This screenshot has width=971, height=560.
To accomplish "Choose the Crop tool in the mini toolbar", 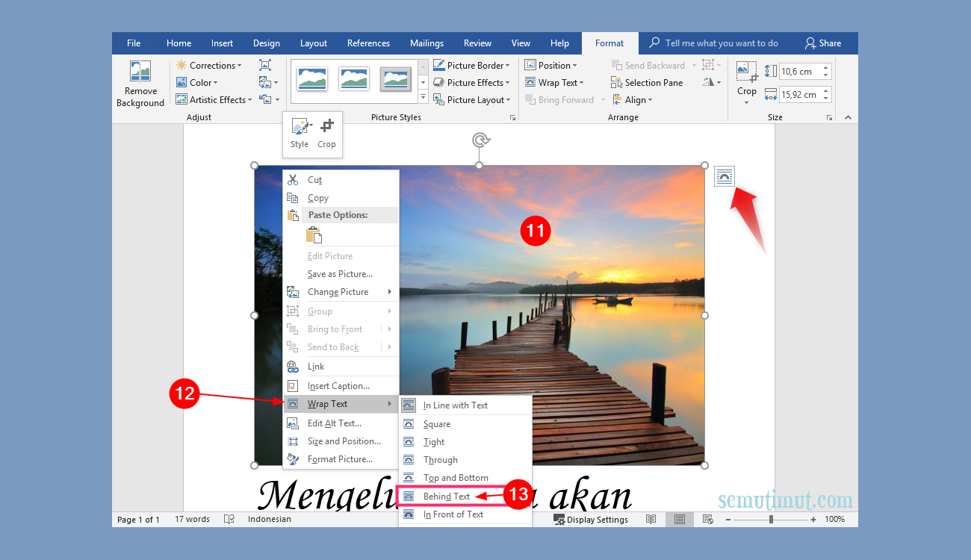I will (326, 134).
